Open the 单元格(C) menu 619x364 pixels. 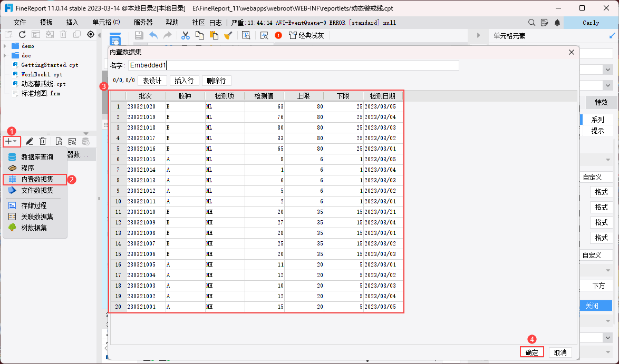106,23
